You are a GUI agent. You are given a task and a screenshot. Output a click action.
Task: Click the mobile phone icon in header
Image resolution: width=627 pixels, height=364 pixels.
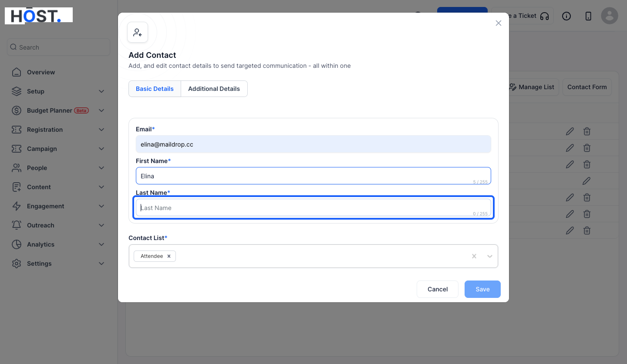[588, 16]
